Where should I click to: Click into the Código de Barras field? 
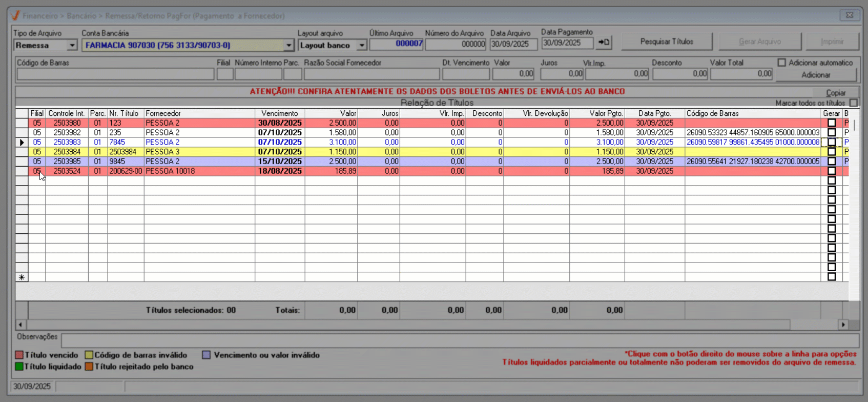115,74
